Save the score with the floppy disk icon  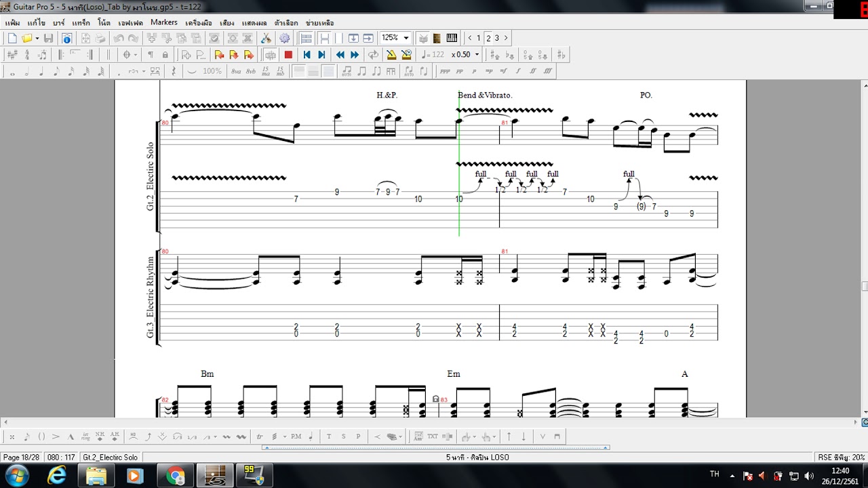coord(49,39)
